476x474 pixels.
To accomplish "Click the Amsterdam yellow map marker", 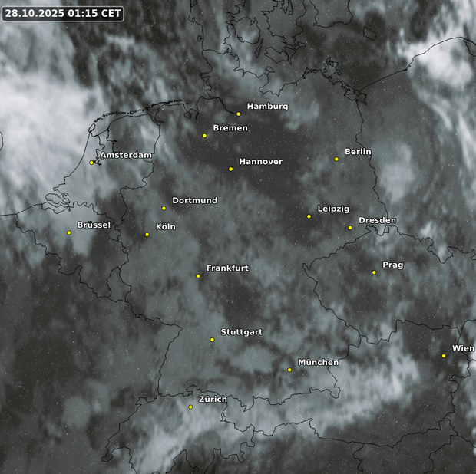I will pyautogui.click(x=91, y=163).
